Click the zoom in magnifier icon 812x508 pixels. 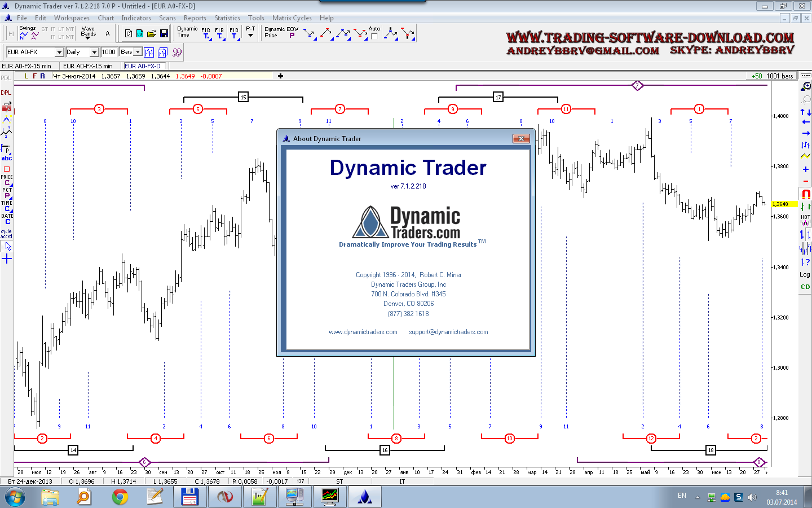tap(806, 86)
